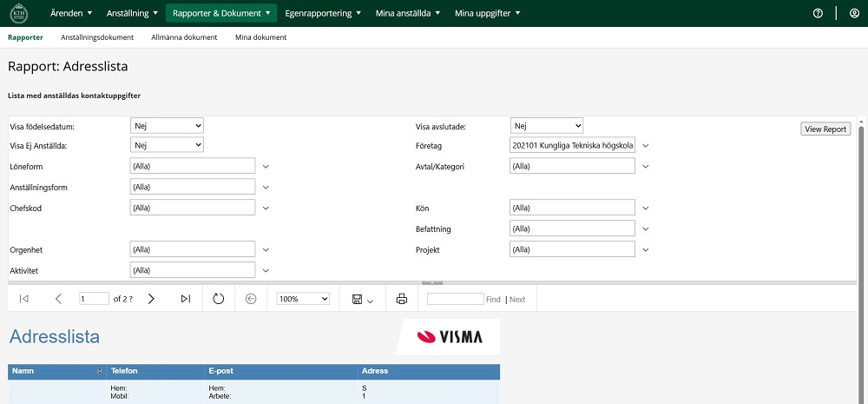Print the report using printer icon
This screenshot has height=404, width=868.
401,299
